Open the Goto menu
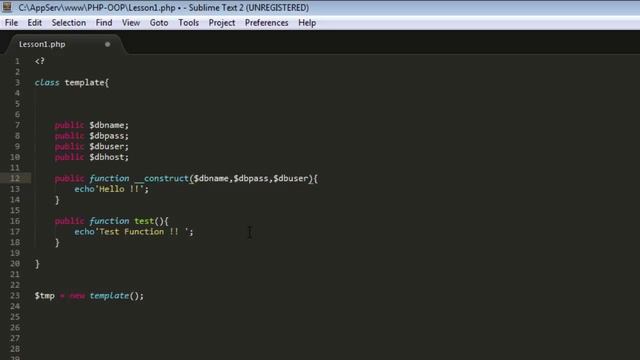 point(159,23)
